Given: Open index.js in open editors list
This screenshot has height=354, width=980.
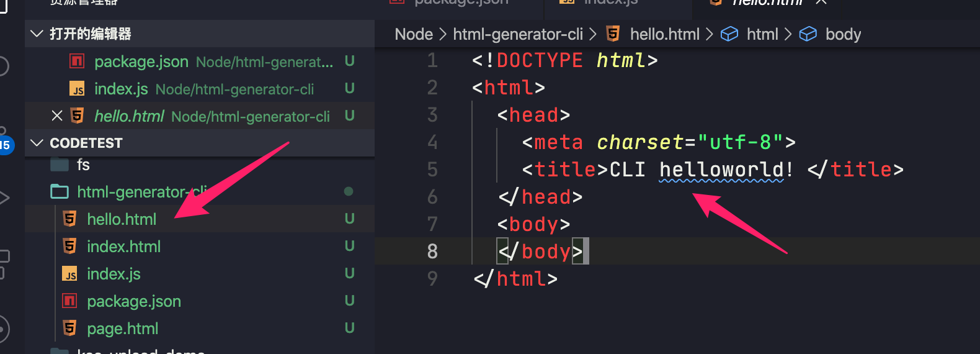Looking at the screenshot, I should (200, 89).
